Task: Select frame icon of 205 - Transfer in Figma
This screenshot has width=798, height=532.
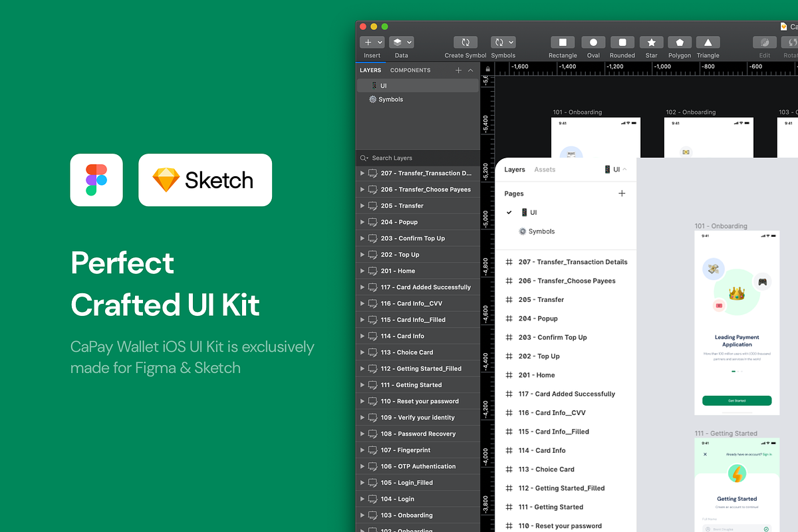Action: 509,300
